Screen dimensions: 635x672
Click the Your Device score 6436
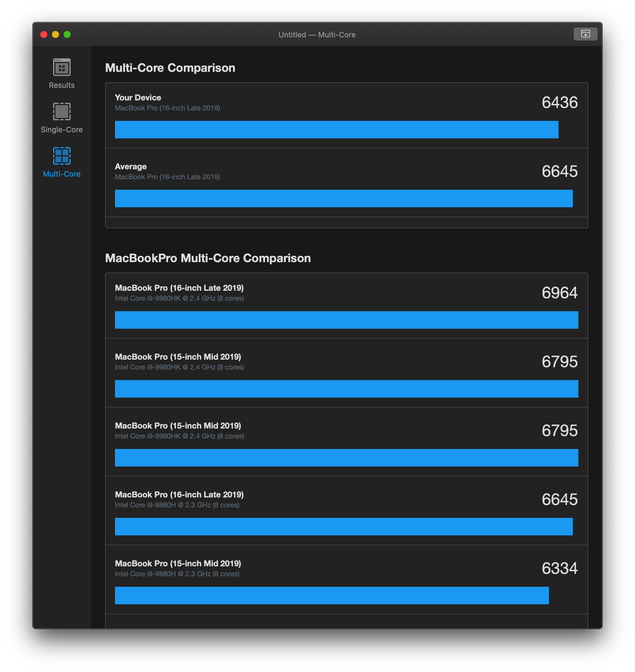[559, 102]
